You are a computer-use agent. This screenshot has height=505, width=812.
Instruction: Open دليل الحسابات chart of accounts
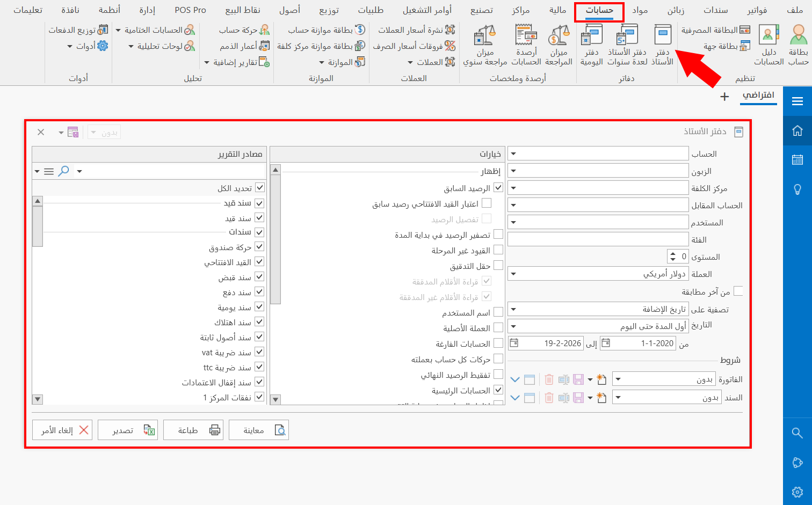[x=769, y=46]
